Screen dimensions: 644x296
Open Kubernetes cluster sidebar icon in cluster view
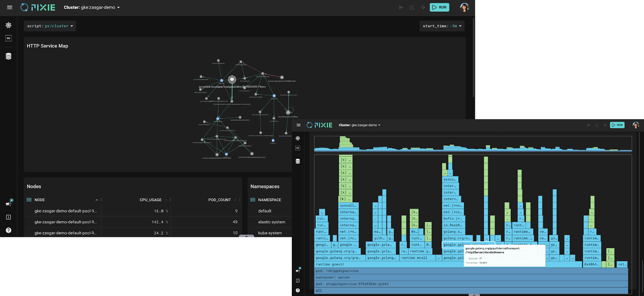pos(8,25)
